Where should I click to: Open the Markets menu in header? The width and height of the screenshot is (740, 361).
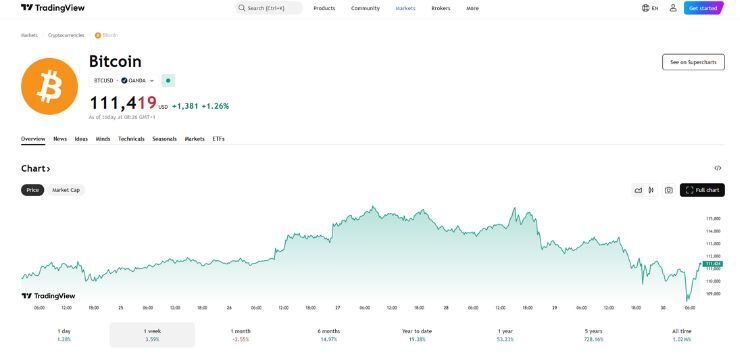pyautogui.click(x=405, y=8)
